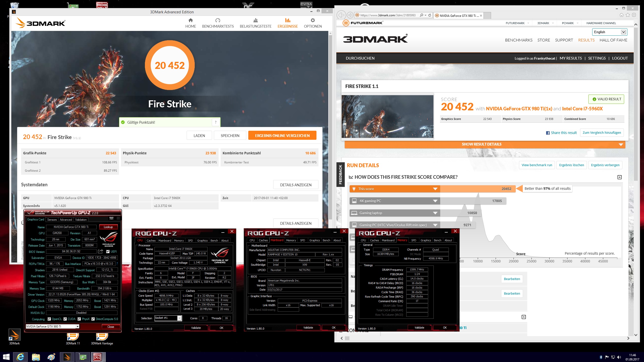Click the GPU-Z BIOS export share icon

[100, 251]
